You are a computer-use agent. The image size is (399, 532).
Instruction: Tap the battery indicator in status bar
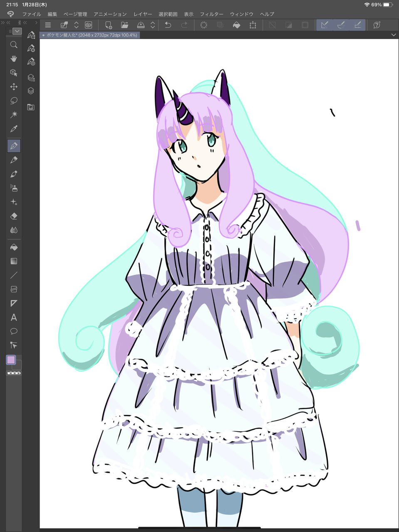pos(387,5)
